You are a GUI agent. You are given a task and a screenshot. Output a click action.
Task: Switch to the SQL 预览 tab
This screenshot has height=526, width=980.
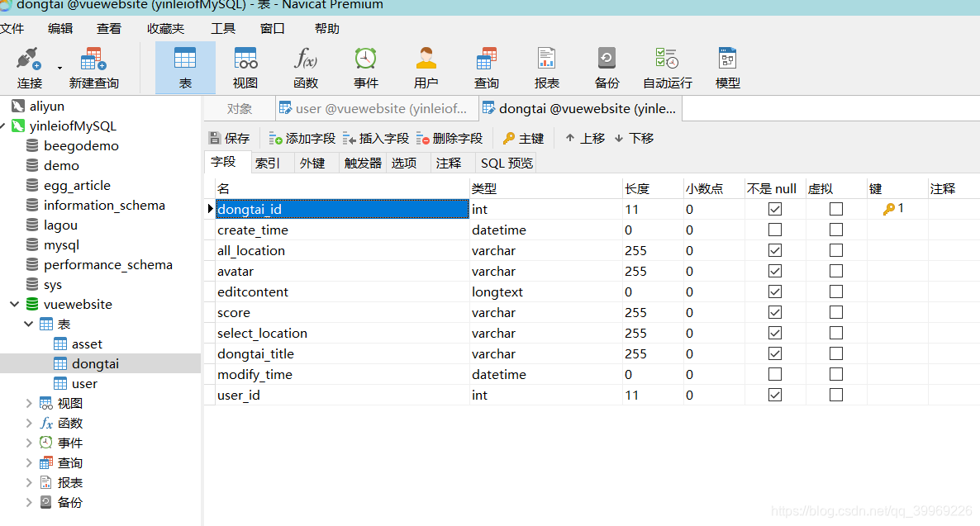pos(506,163)
